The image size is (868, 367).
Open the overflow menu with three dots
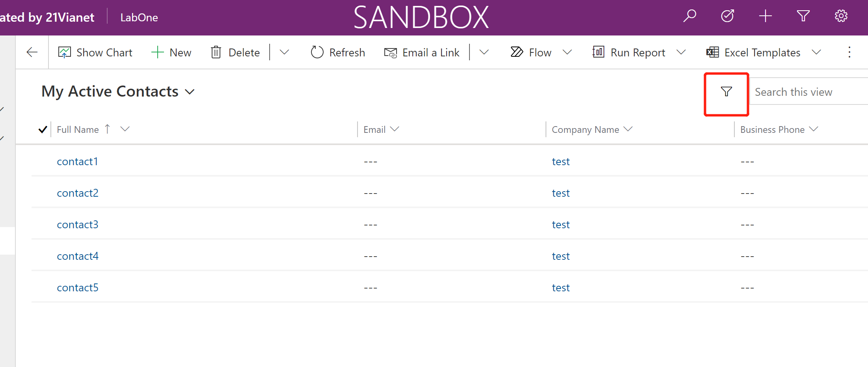pyautogui.click(x=849, y=52)
